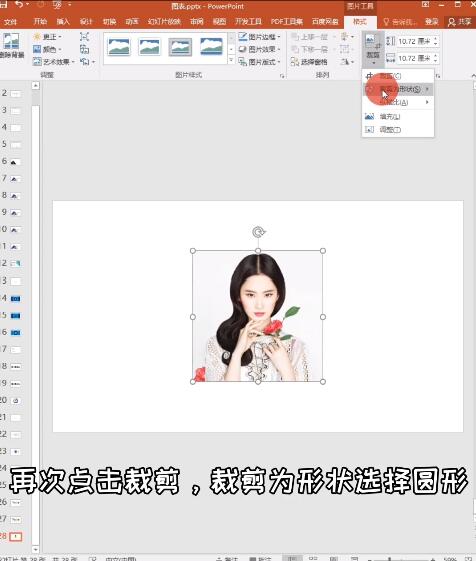Choose Aspect Ratio (纵横比(A)) menu item

[398, 103]
